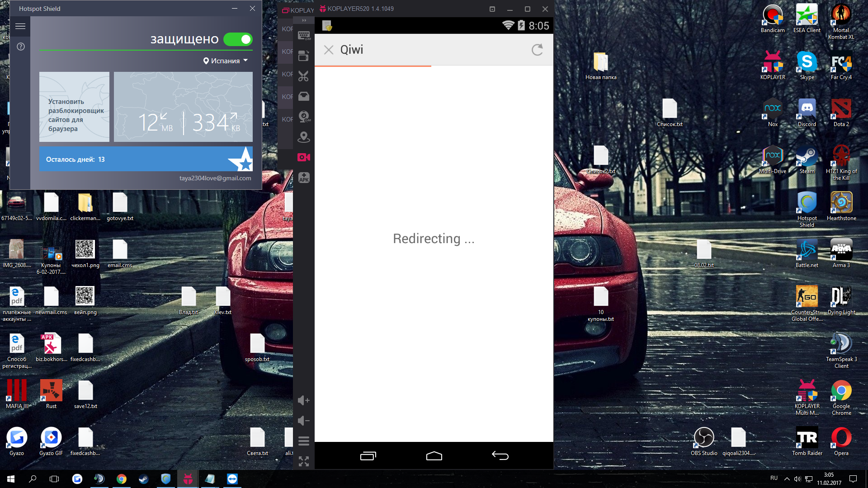Open the Steam desktop shortcut

[807, 160]
